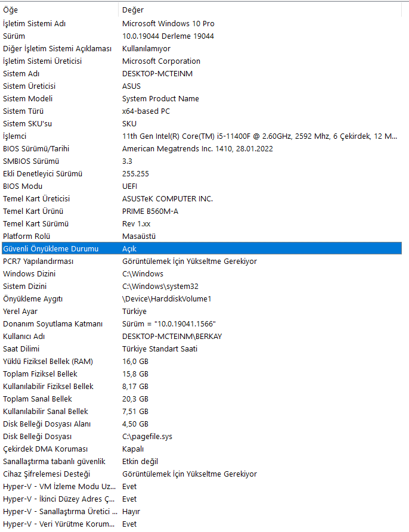Image resolution: width=409 pixels, height=532 pixels.
Task: Select the Sistem Türü row
Action: coord(202,111)
